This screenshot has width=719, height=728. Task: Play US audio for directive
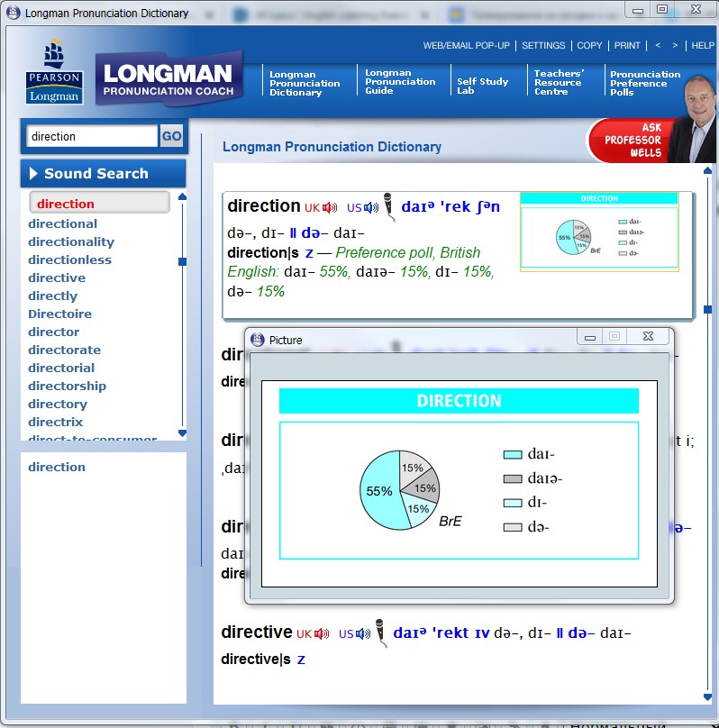tap(362, 634)
